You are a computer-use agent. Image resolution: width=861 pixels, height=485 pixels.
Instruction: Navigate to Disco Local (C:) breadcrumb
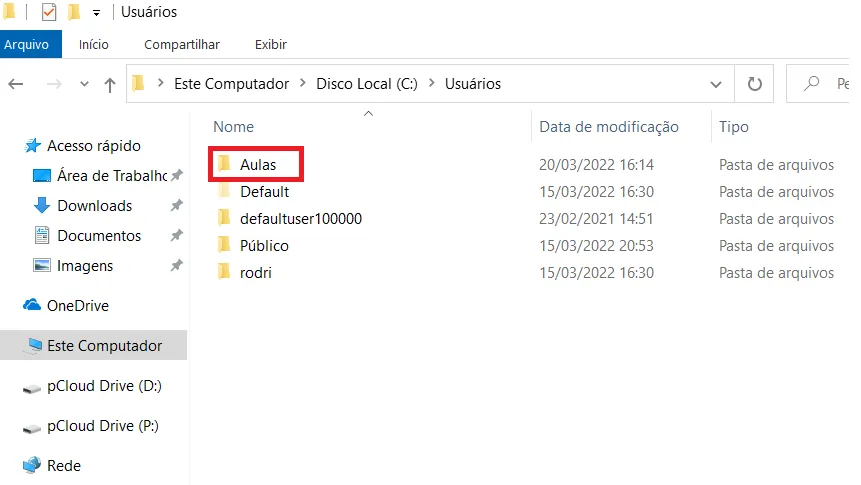click(x=367, y=83)
